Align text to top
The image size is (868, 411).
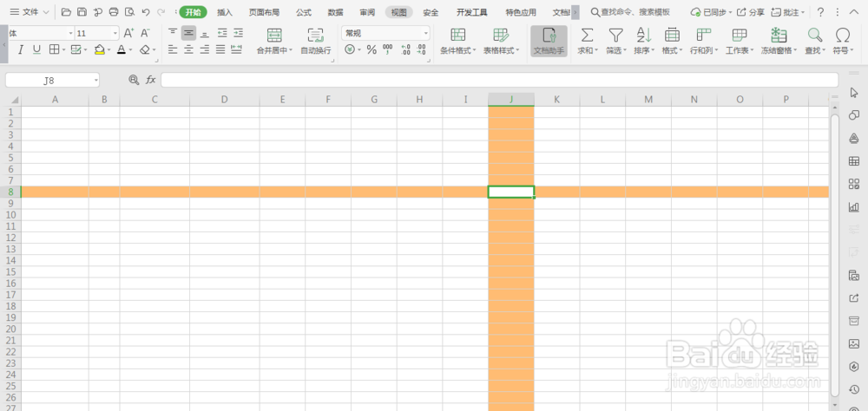[x=173, y=33]
